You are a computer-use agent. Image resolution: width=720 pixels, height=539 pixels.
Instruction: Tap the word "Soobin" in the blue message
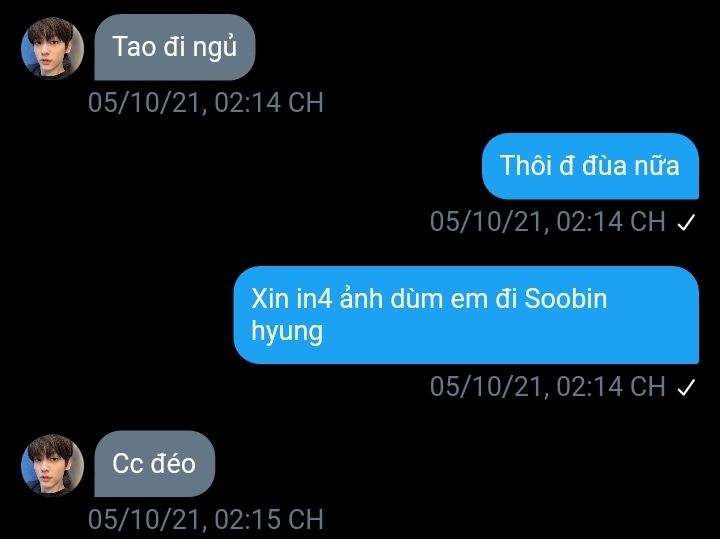(x=566, y=298)
